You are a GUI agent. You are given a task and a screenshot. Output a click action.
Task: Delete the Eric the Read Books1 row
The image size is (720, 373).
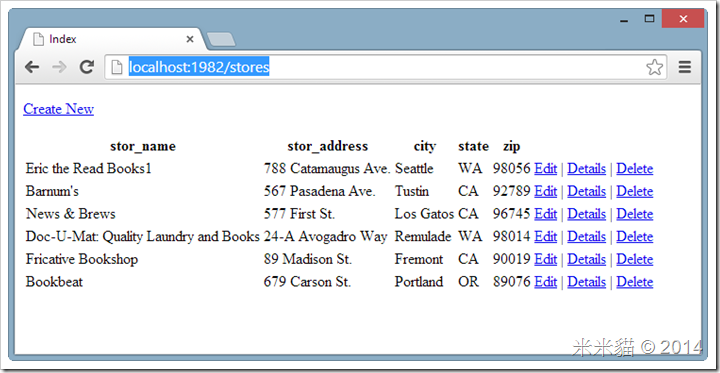pos(635,169)
